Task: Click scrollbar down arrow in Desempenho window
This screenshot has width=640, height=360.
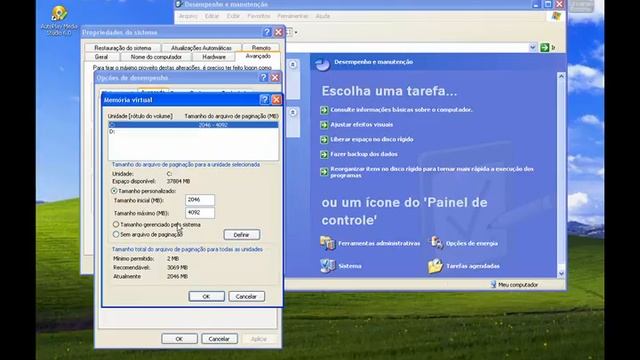Action: coord(561,273)
